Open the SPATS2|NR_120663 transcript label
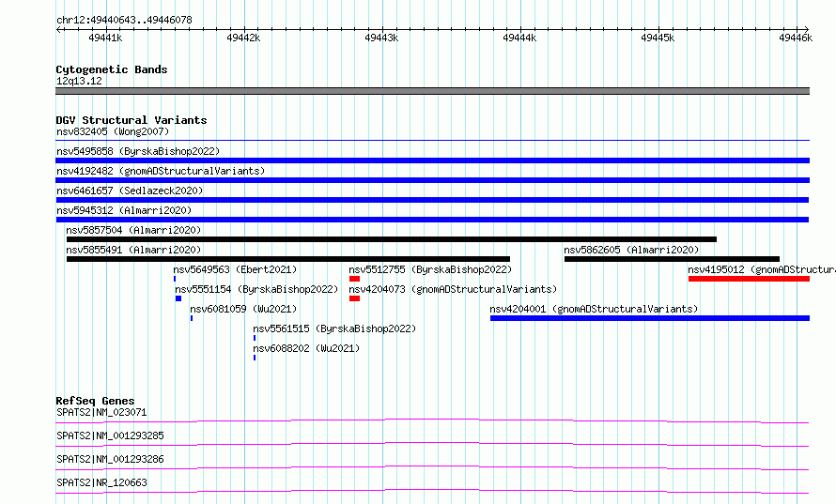 [101, 482]
